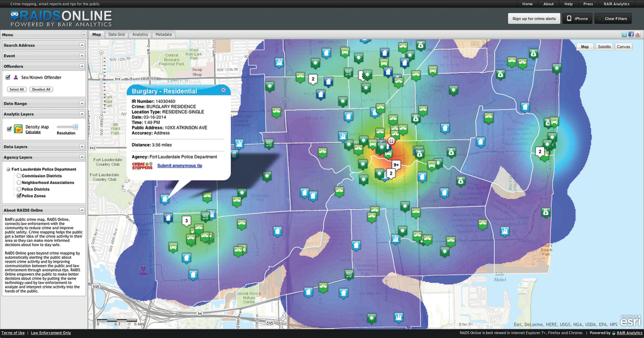Expand the Data Layers section
Screen dimensions: 644x338
tap(82, 146)
